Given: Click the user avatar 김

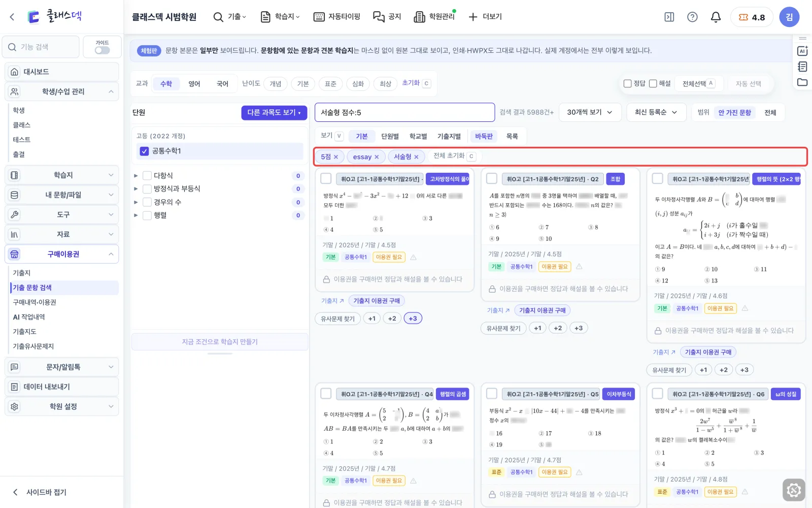Looking at the screenshot, I should (x=789, y=17).
